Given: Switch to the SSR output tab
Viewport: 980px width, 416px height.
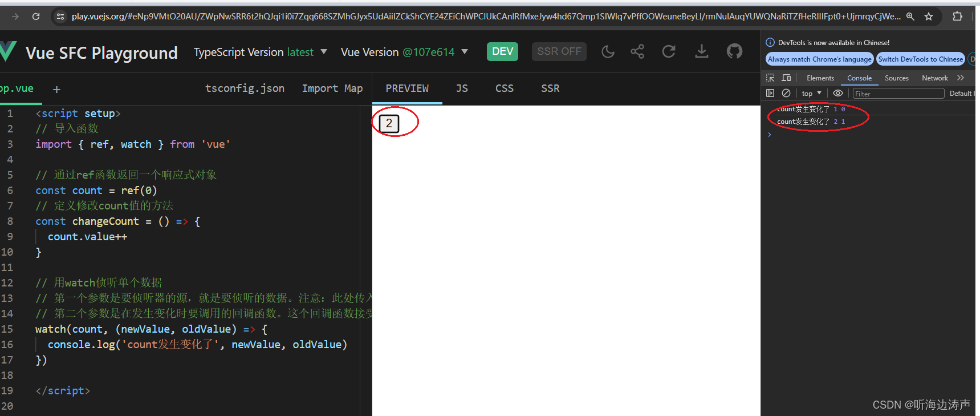Looking at the screenshot, I should pyautogui.click(x=550, y=88).
